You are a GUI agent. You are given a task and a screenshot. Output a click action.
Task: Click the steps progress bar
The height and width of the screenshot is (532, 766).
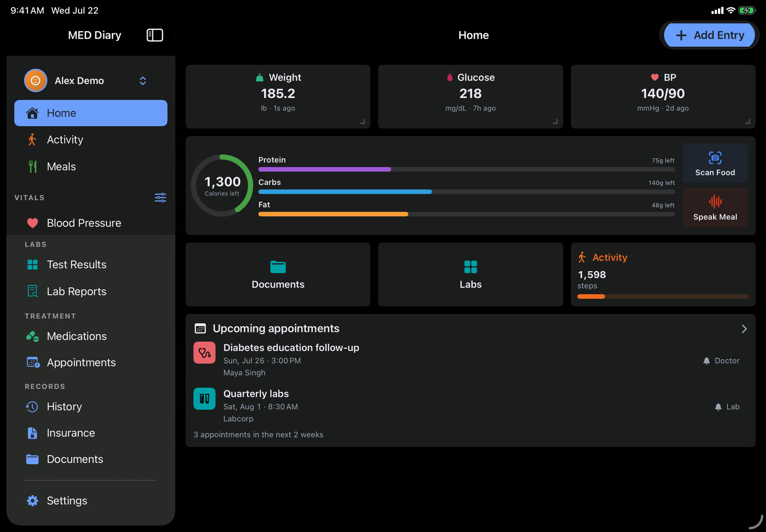[x=663, y=297]
